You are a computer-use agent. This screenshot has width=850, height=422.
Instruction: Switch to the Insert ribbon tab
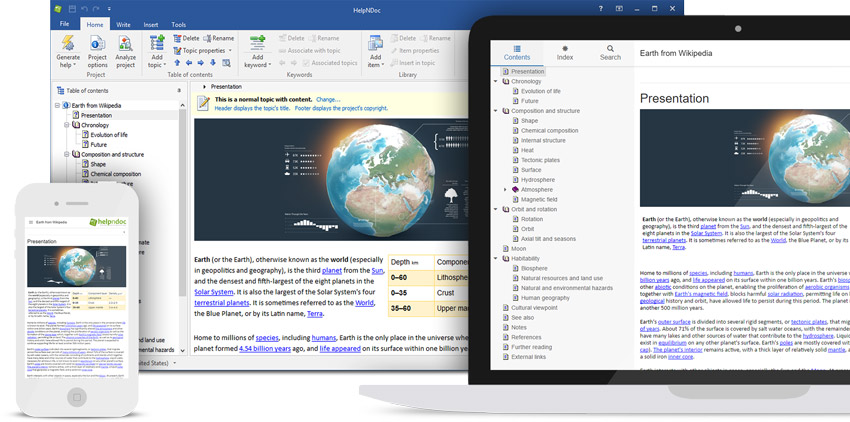151,24
